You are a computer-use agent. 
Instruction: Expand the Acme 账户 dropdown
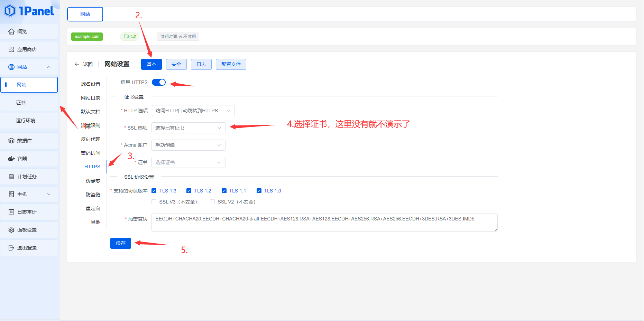188,145
